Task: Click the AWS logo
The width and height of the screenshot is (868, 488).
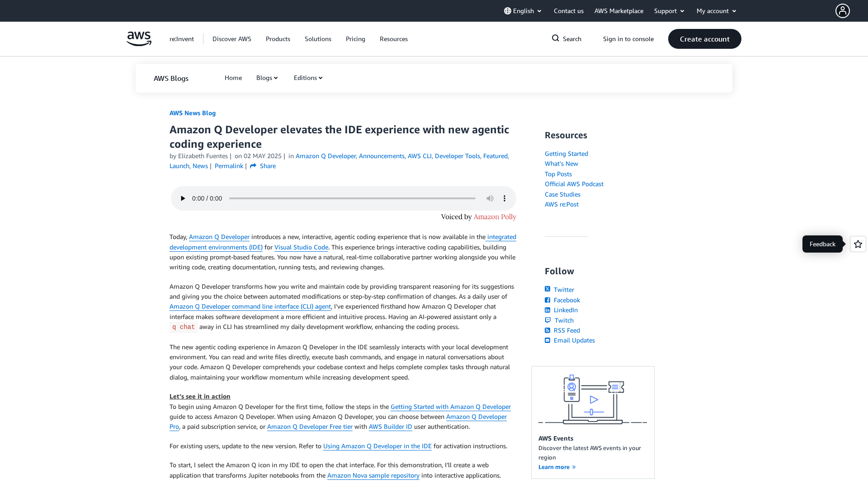Action: 139,39
